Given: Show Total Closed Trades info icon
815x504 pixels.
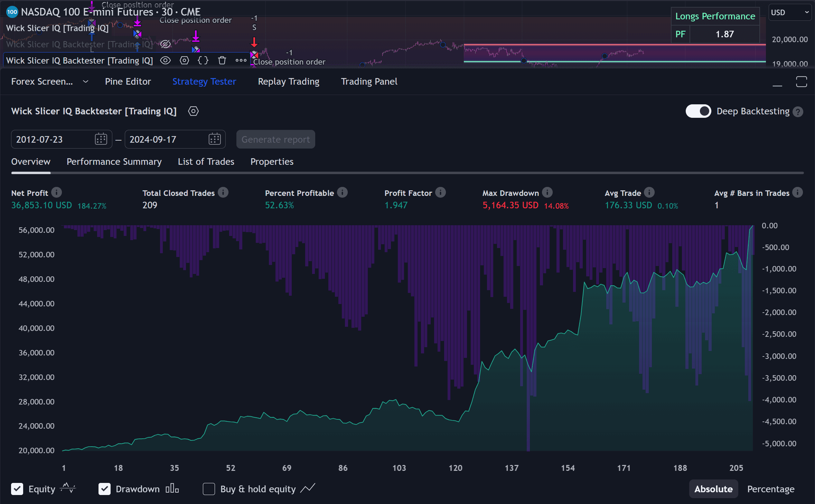Looking at the screenshot, I should point(223,192).
